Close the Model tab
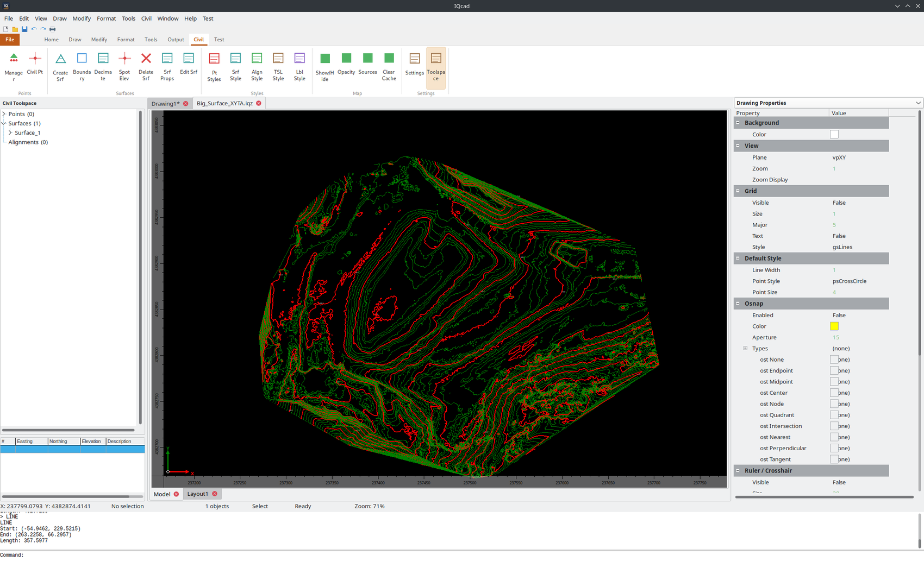 pos(176,494)
